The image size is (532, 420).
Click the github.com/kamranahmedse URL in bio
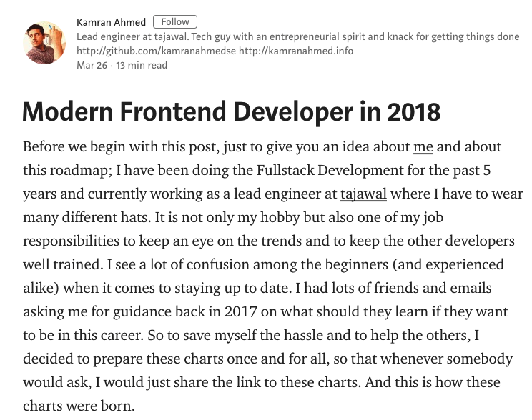156,51
